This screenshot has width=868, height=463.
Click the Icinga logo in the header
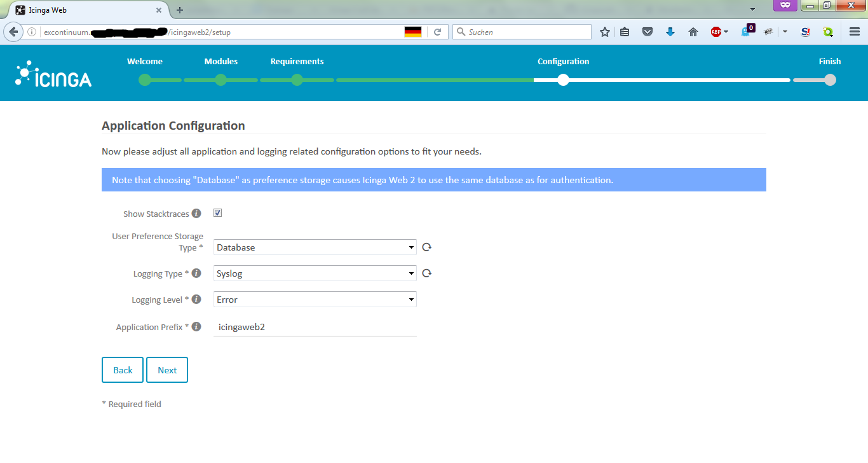pos(53,74)
